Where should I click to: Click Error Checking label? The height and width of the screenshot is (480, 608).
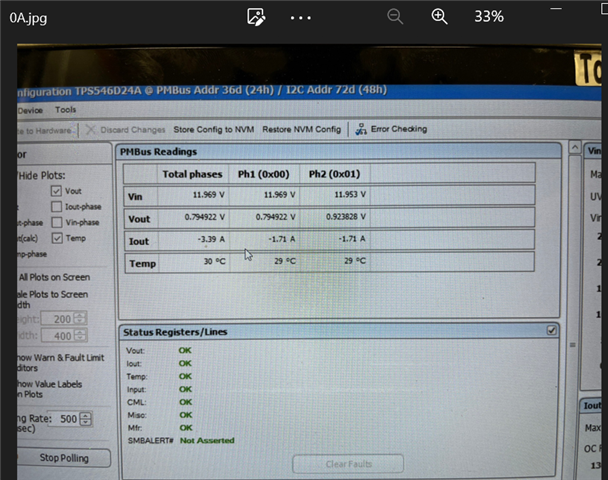click(399, 129)
